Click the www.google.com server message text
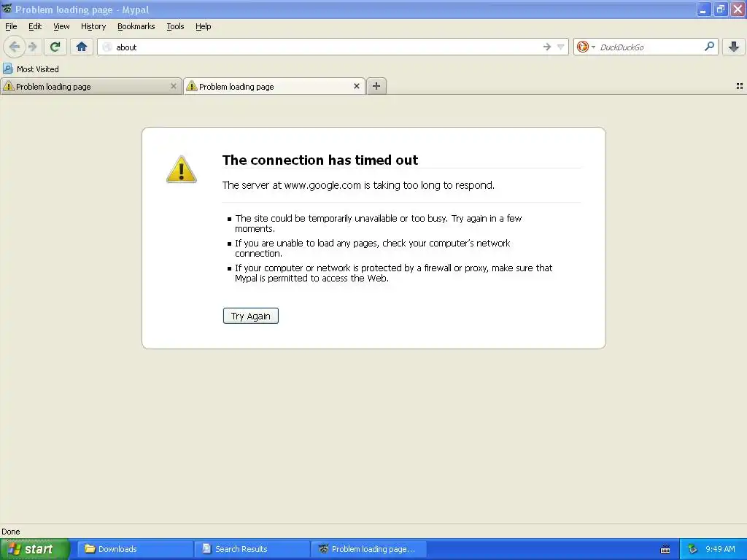This screenshot has height=560, width=747. pos(358,185)
